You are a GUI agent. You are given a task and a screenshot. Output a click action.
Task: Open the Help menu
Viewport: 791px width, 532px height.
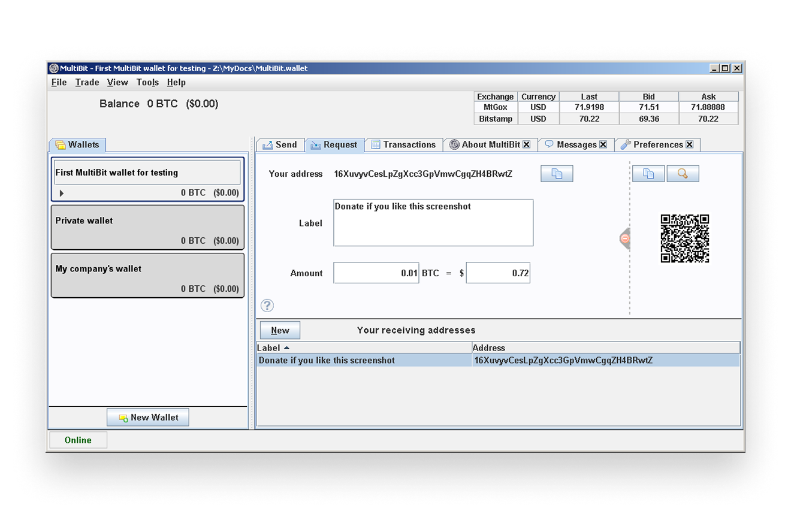176,82
